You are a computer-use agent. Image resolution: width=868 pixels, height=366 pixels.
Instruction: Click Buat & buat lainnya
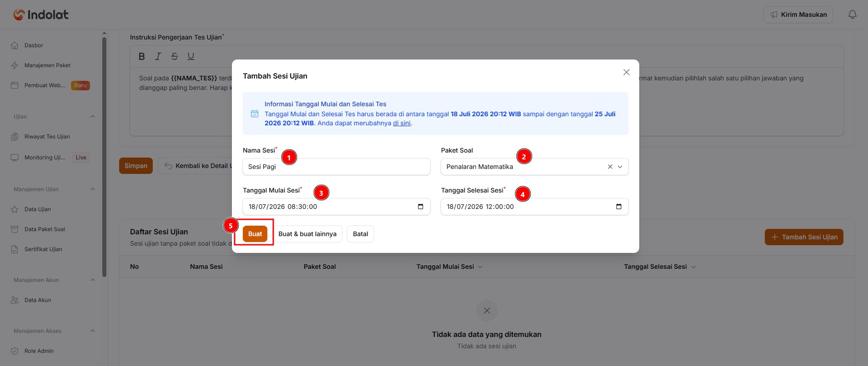click(x=307, y=234)
